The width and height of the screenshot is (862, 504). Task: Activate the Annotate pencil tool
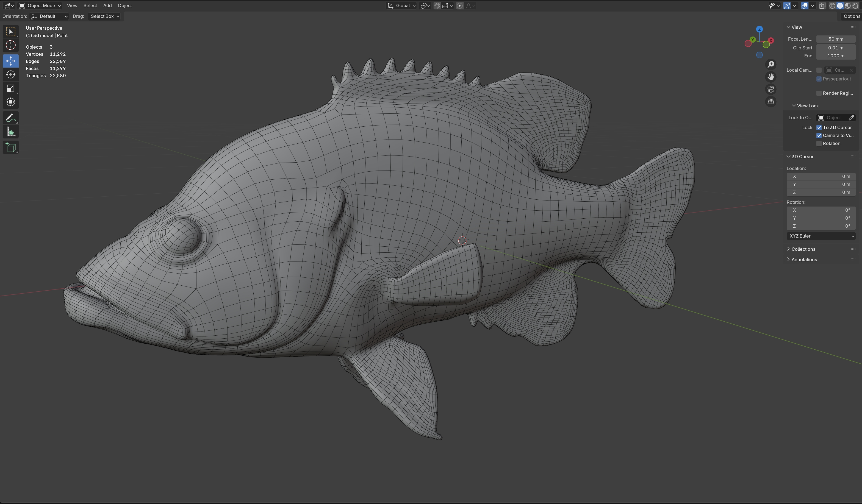pos(11,118)
